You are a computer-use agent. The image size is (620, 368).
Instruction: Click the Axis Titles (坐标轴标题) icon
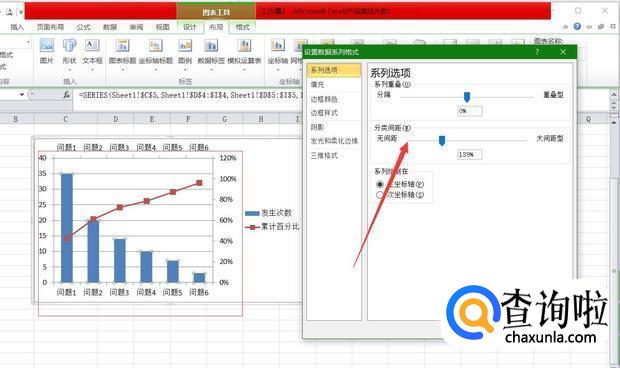pos(156,46)
